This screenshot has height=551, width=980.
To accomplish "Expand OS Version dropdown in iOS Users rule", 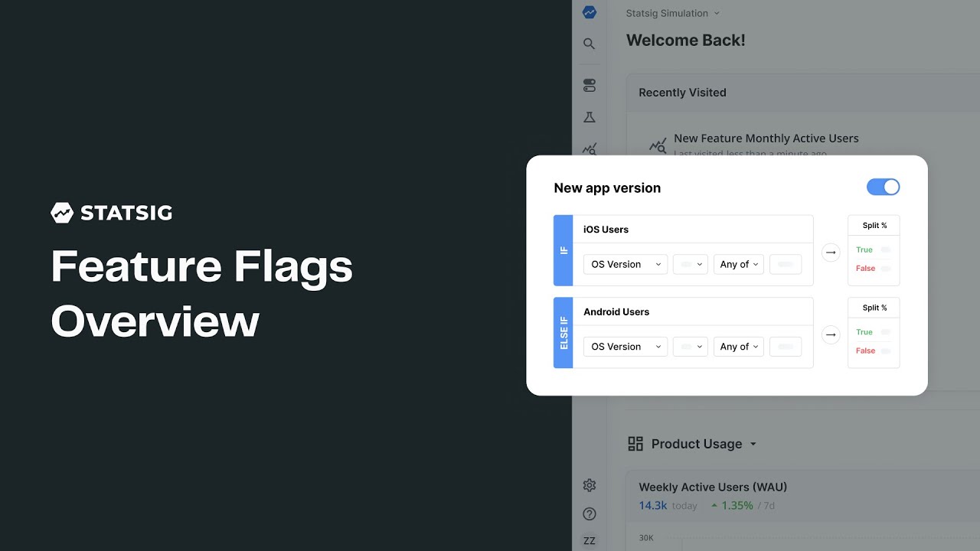I will (x=626, y=264).
